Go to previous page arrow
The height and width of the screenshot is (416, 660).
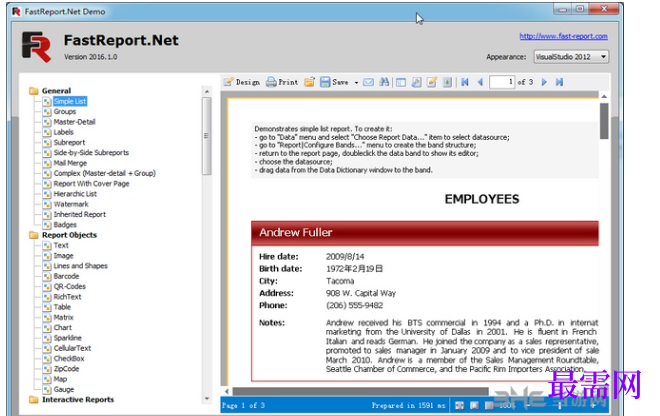[x=480, y=82]
